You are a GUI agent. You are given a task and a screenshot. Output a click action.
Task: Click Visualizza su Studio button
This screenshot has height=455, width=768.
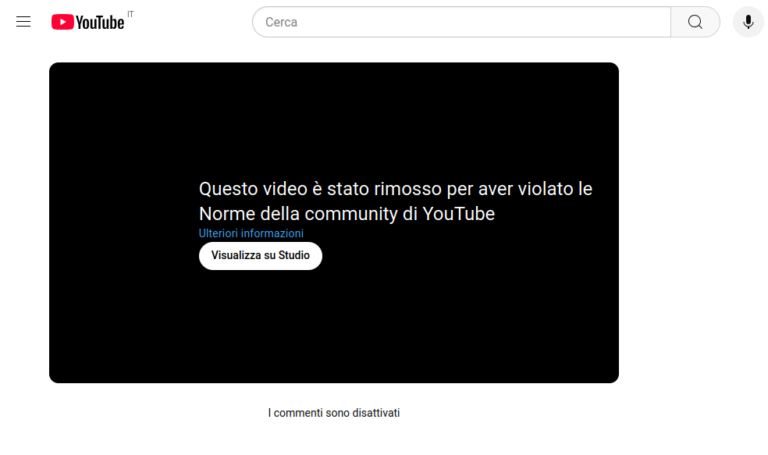[x=261, y=256]
